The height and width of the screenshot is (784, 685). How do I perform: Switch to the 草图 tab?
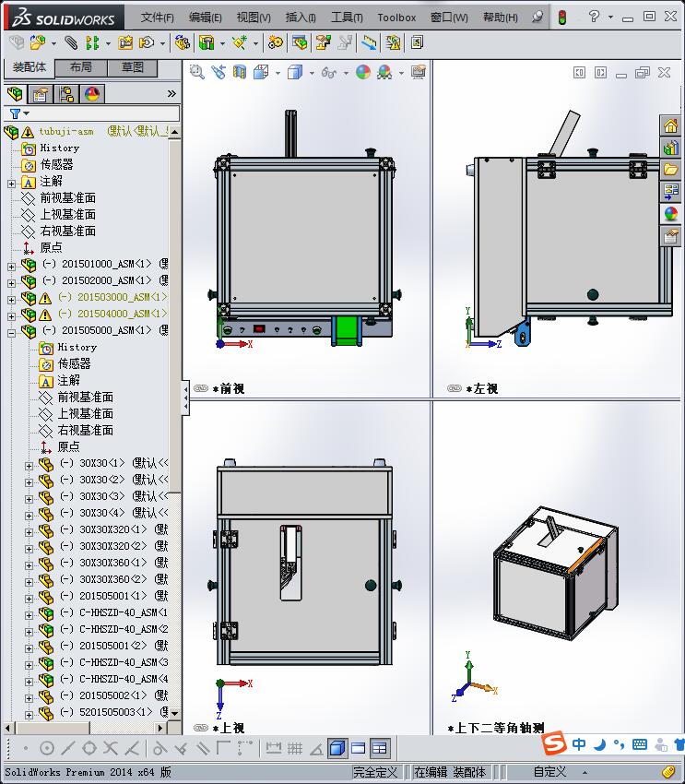click(x=133, y=67)
